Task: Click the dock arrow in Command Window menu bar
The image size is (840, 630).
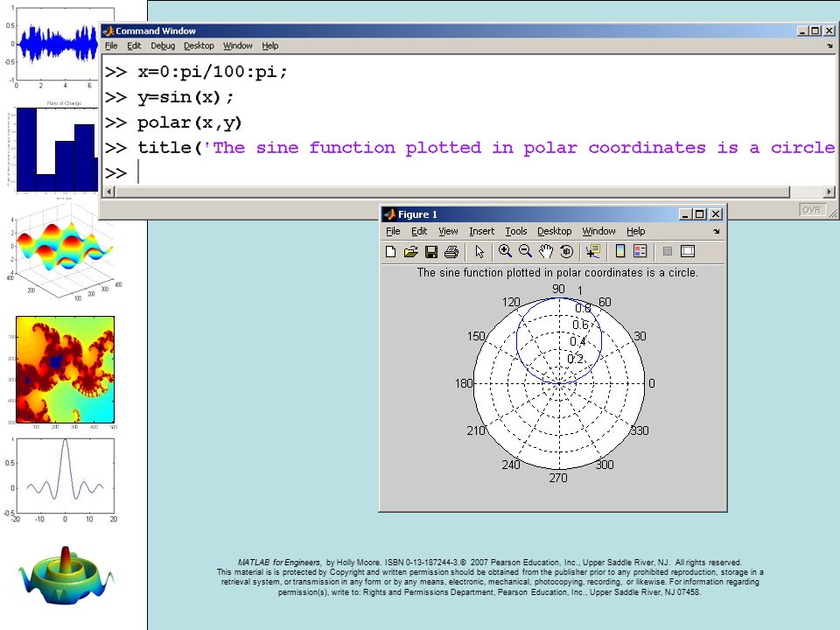Action: (829, 46)
